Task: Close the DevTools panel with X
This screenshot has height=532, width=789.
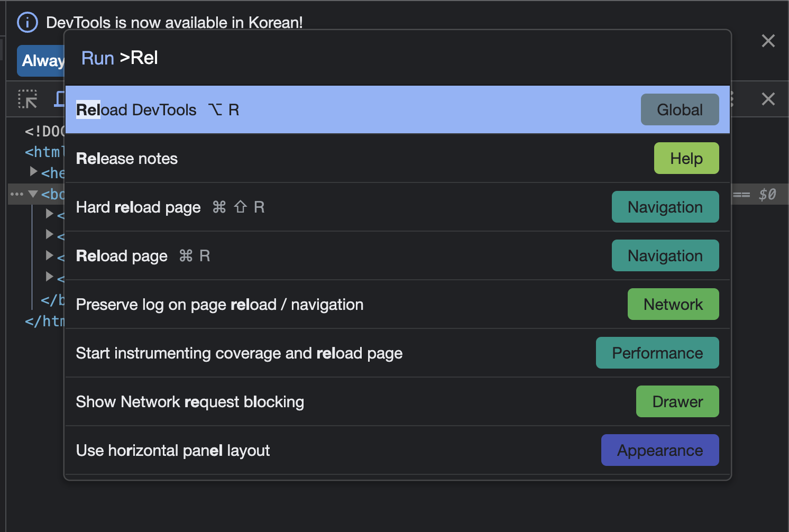Action: [768, 99]
